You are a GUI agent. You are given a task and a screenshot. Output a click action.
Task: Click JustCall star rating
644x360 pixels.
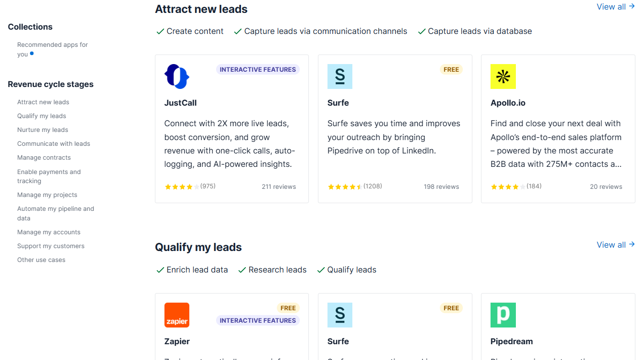(182, 187)
